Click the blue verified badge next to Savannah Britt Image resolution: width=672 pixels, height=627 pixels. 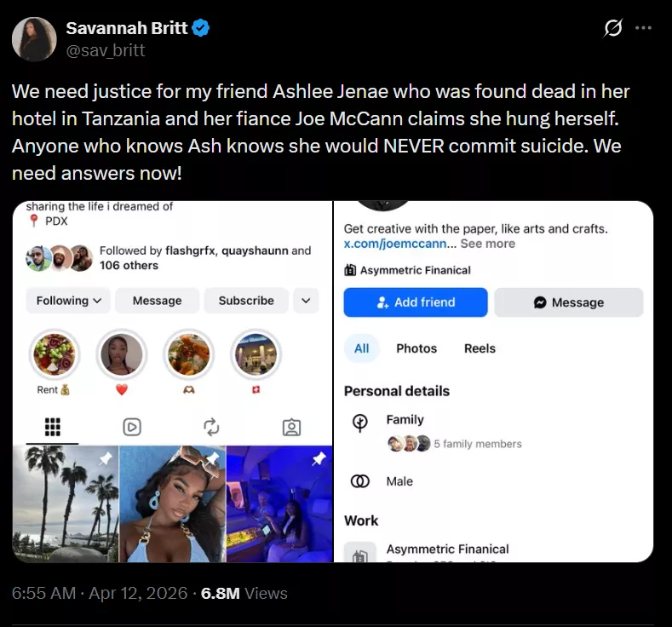pyautogui.click(x=201, y=28)
